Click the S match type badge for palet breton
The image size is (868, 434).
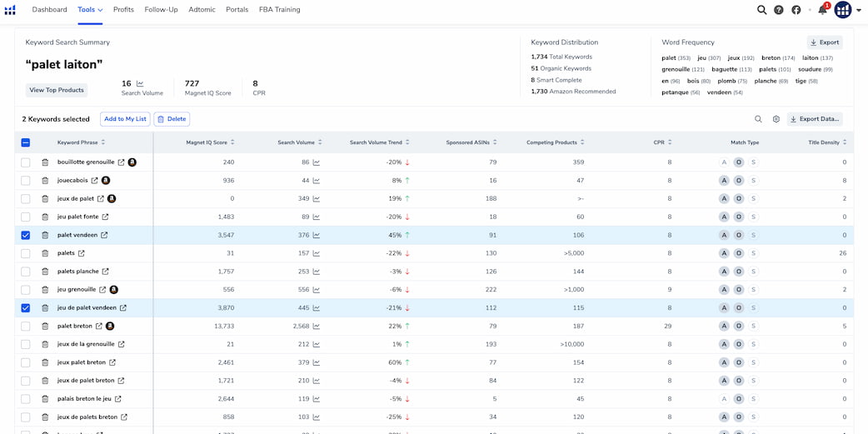pyautogui.click(x=753, y=326)
